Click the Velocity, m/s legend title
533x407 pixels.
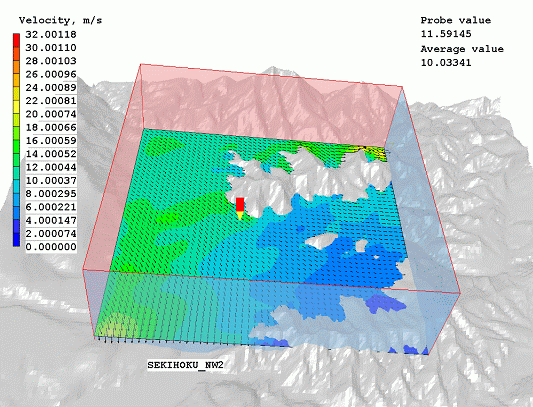[60, 21]
